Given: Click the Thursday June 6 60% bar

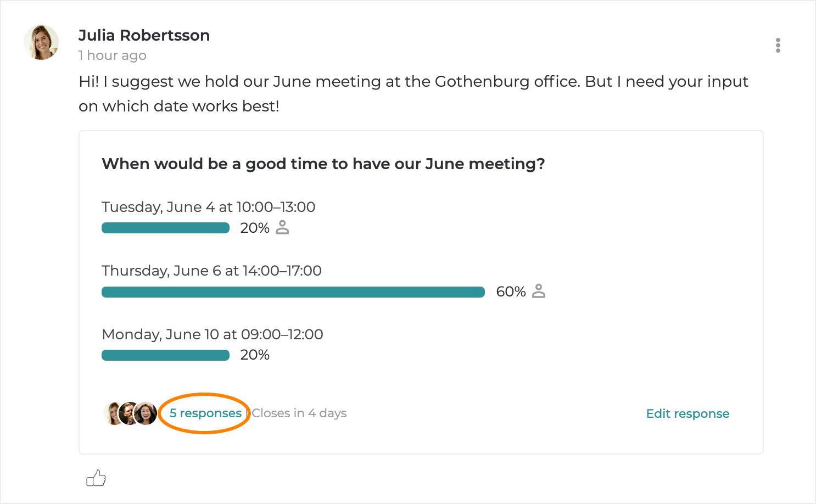Looking at the screenshot, I should [x=293, y=292].
